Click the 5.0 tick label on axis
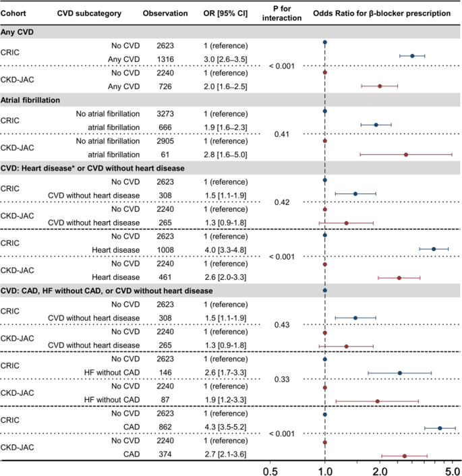The height and width of the screenshot is (476, 462). pos(453,469)
